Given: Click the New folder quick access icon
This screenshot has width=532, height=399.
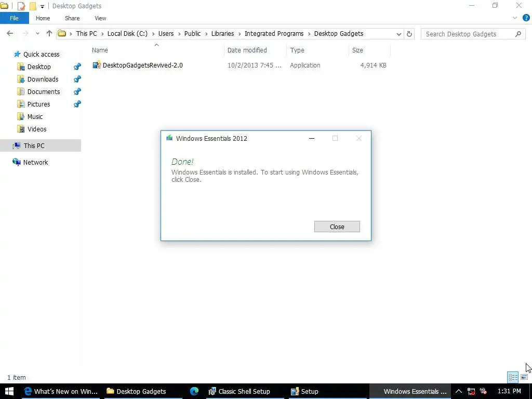Looking at the screenshot, I should click(33, 6).
